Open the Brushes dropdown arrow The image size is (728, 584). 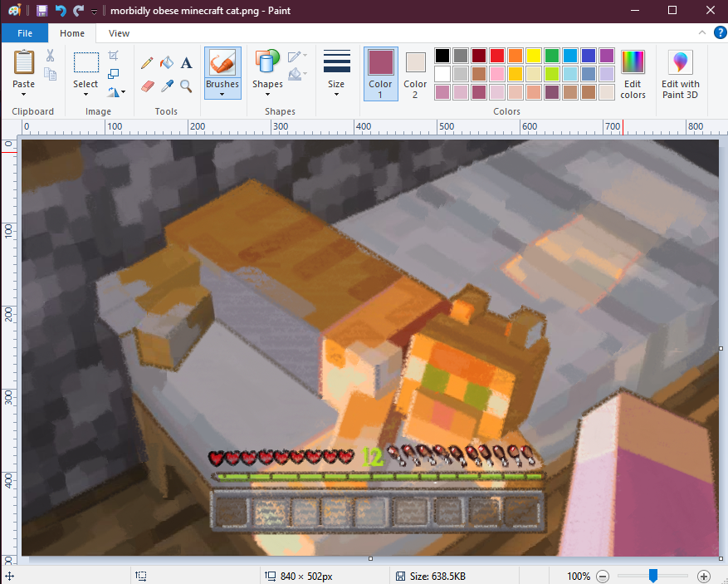pyautogui.click(x=222, y=95)
